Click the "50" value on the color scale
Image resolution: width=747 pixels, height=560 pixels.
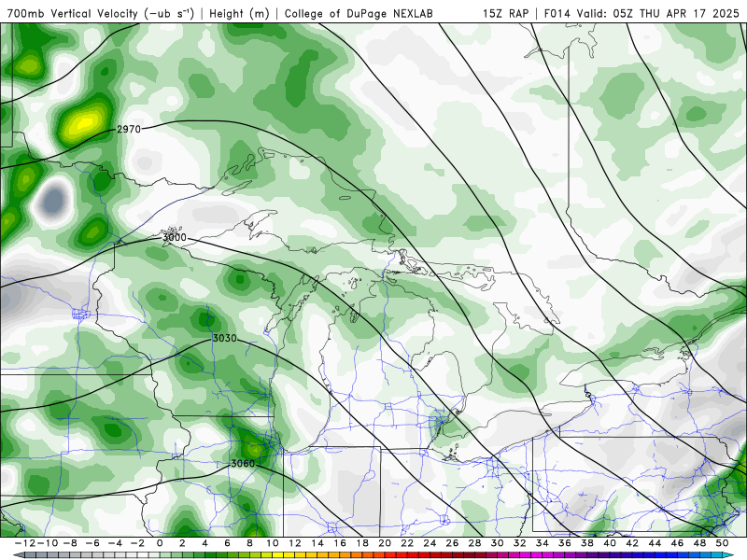point(722,543)
